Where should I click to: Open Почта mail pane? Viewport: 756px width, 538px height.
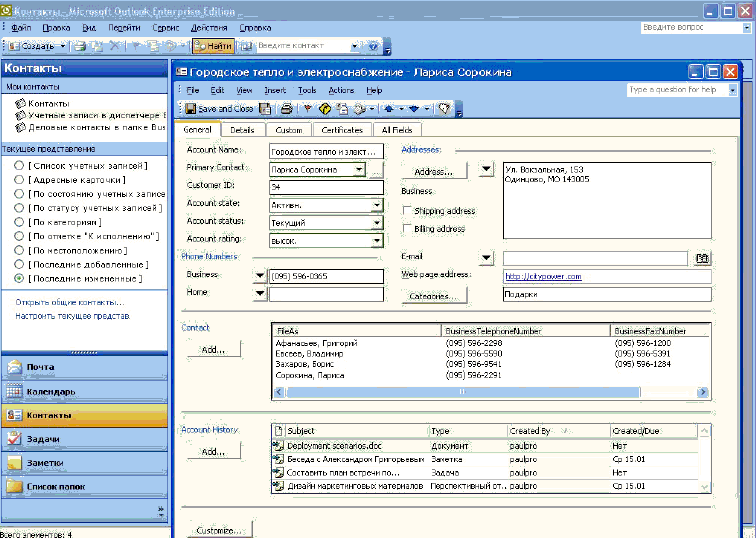coord(84,367)
